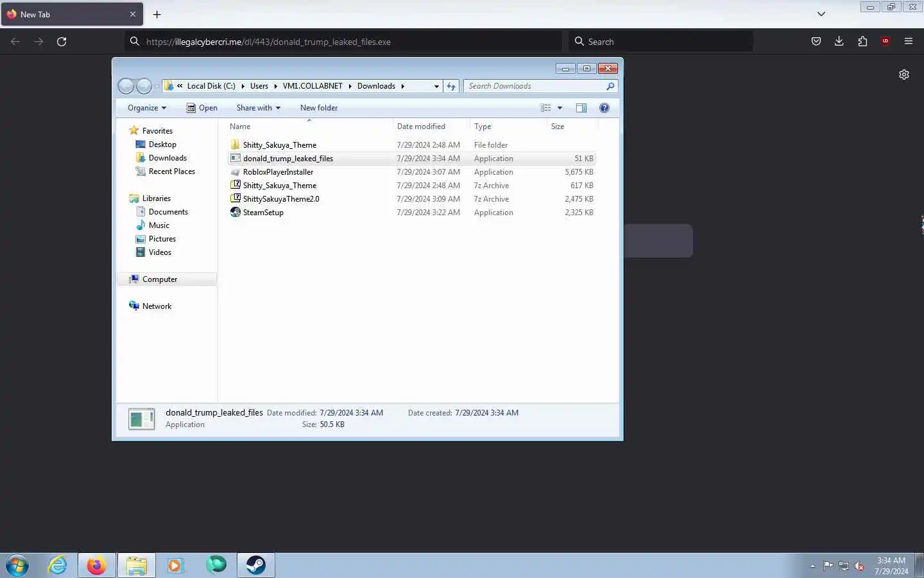The height and width of the screenshot is (578, 924).
Task: Click the Firefox back arrow
Action: click(15, 42)
